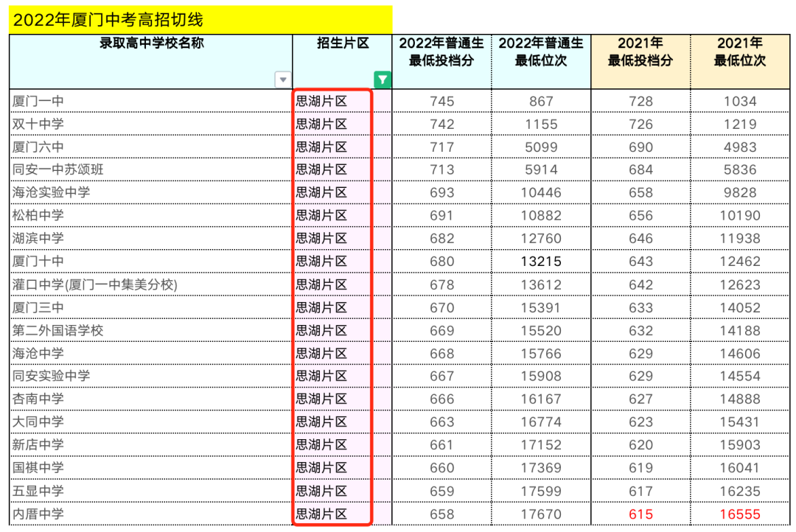Image resolution: width=796 pixels, height=532 pixels.
Task: Click the 新店中学 cell
Action: click(x=151, y=445)
